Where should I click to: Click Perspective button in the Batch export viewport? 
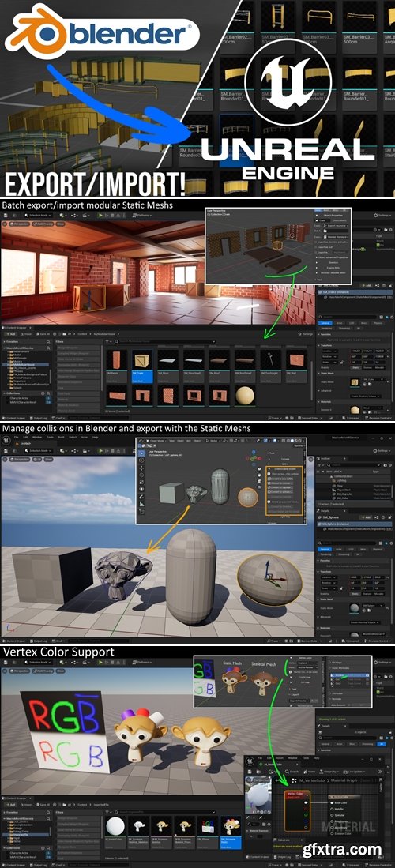[x=20, y=224]
